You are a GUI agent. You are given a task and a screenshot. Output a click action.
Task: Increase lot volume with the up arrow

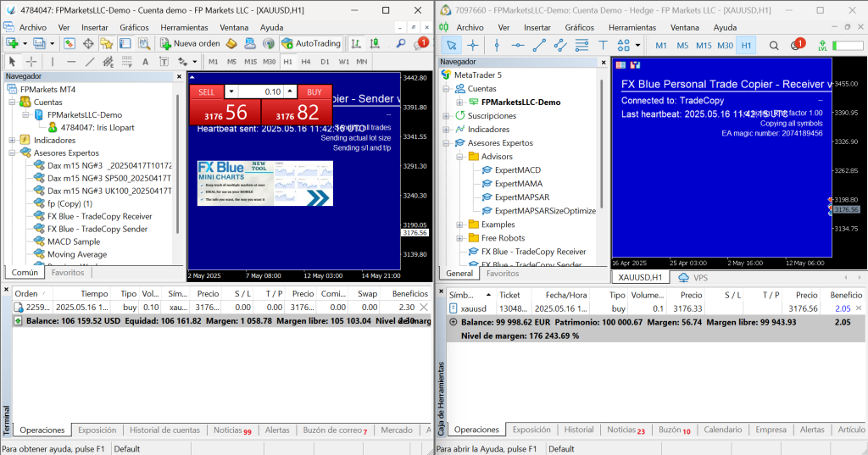[x=290, y=92]
